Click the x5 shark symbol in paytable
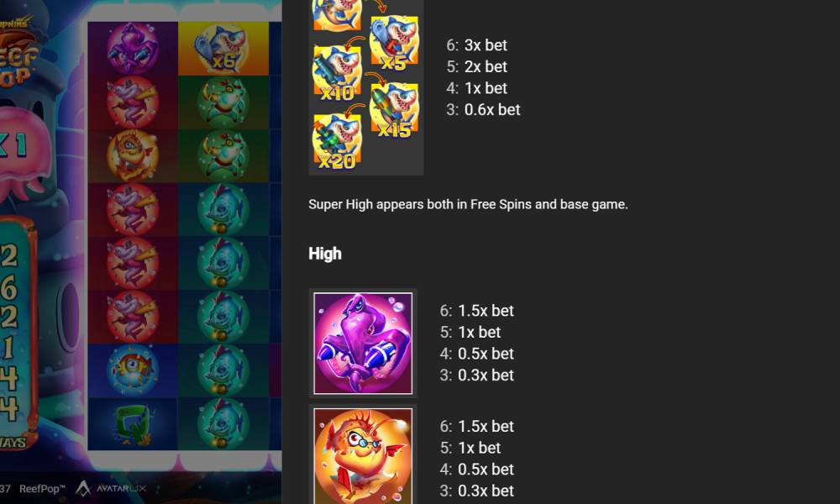This screenshot has width=840, height=504. coord(394,43)
